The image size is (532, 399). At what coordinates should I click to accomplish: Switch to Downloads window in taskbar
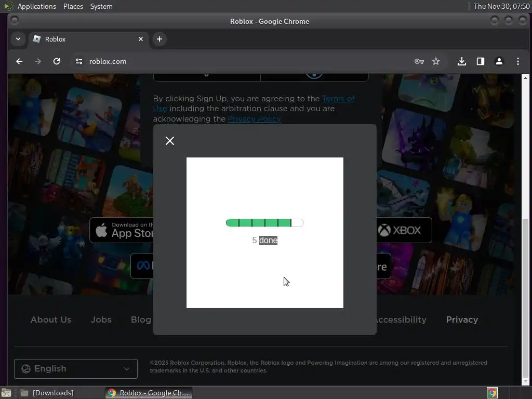(47, 393)
